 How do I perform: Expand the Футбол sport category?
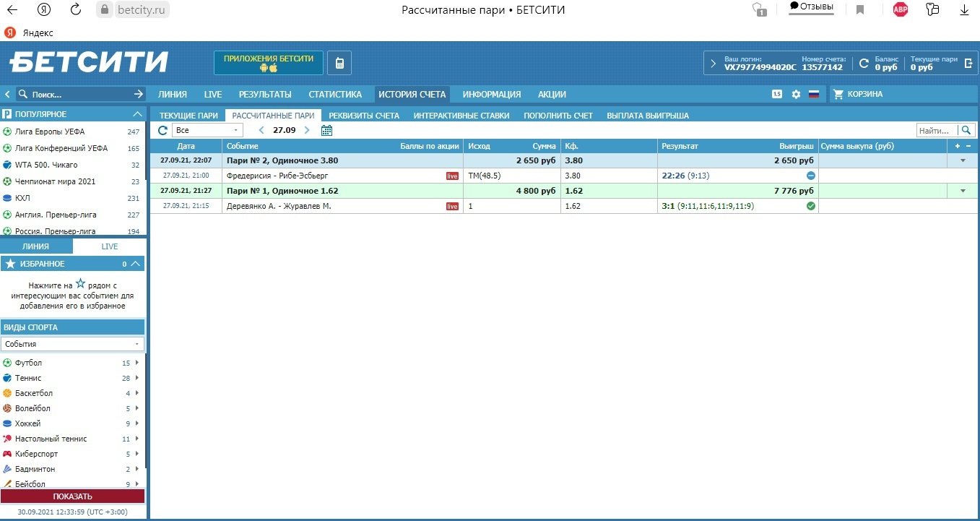point(136,363)
